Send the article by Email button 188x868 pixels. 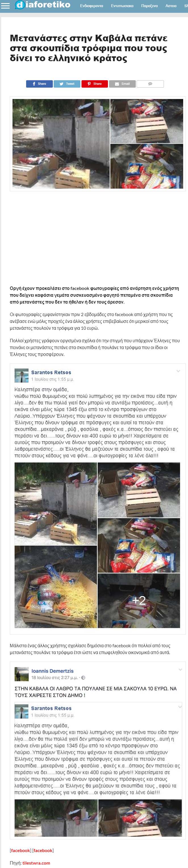(x=122, y=84)
